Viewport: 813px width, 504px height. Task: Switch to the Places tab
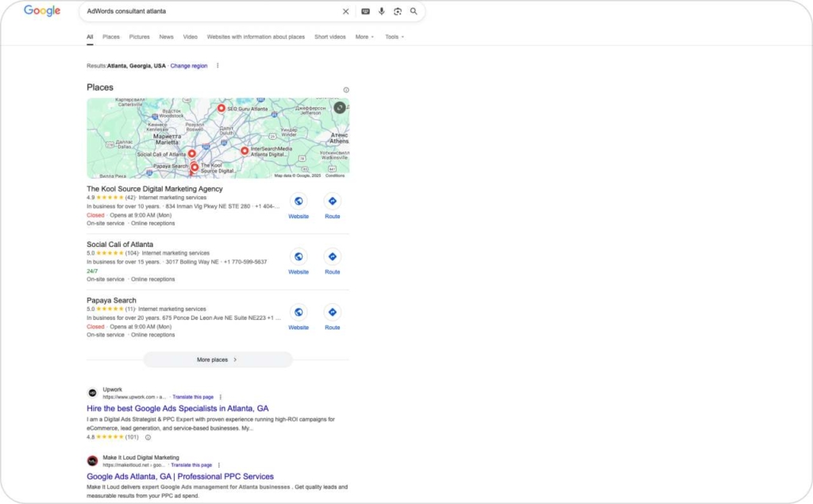point(111,37)
